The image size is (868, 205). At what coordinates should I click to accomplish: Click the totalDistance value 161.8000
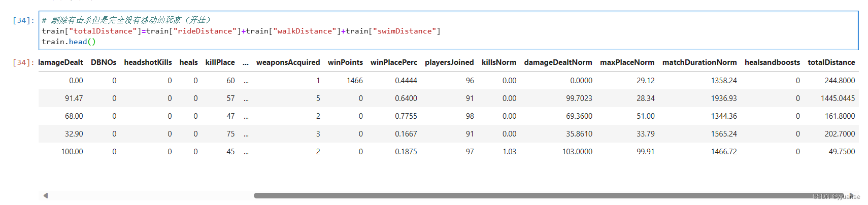tap(840, 116)
